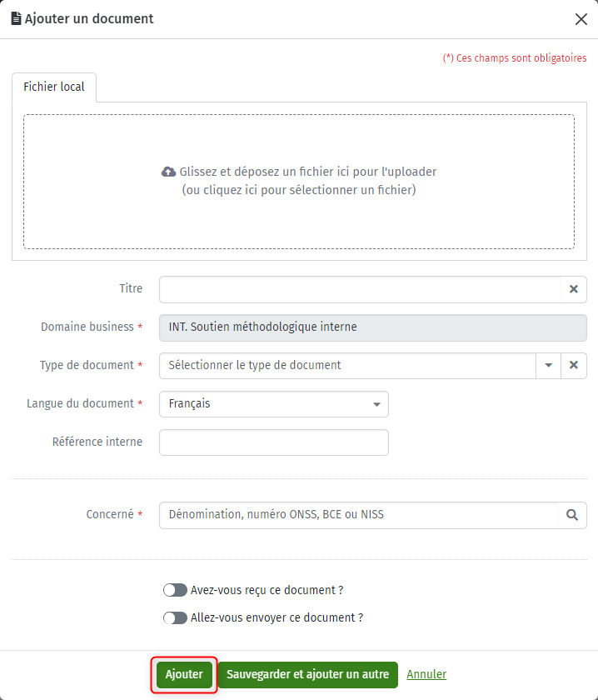Screen dimensions: 598x700
Task: Clear the Titre field with its X icon
Action: pos(574,289)
